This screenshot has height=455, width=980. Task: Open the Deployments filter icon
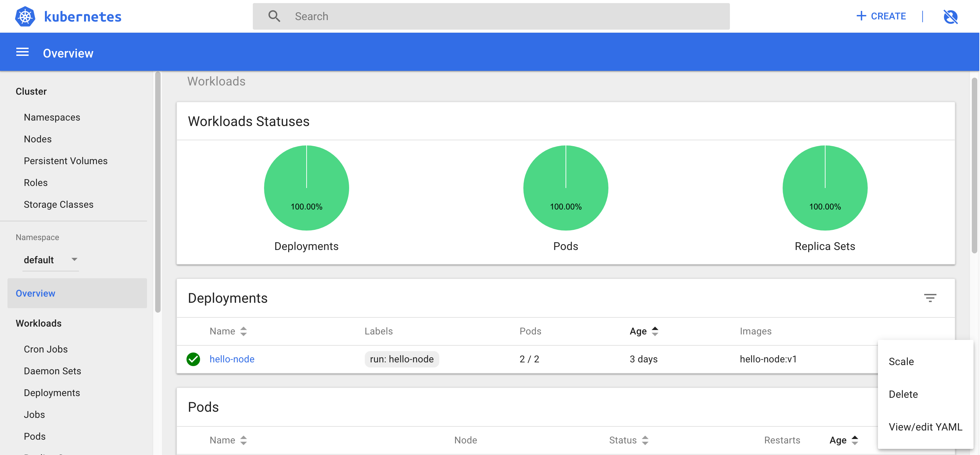point(930,298)
